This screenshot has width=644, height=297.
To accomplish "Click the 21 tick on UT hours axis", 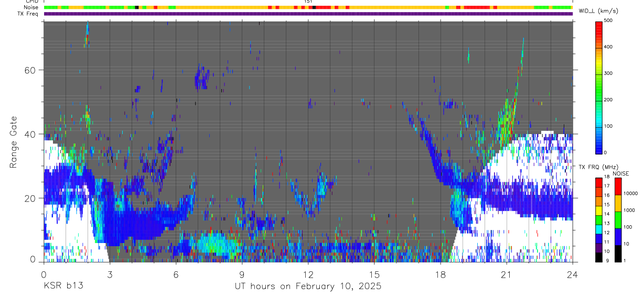I will click(507, 273).
